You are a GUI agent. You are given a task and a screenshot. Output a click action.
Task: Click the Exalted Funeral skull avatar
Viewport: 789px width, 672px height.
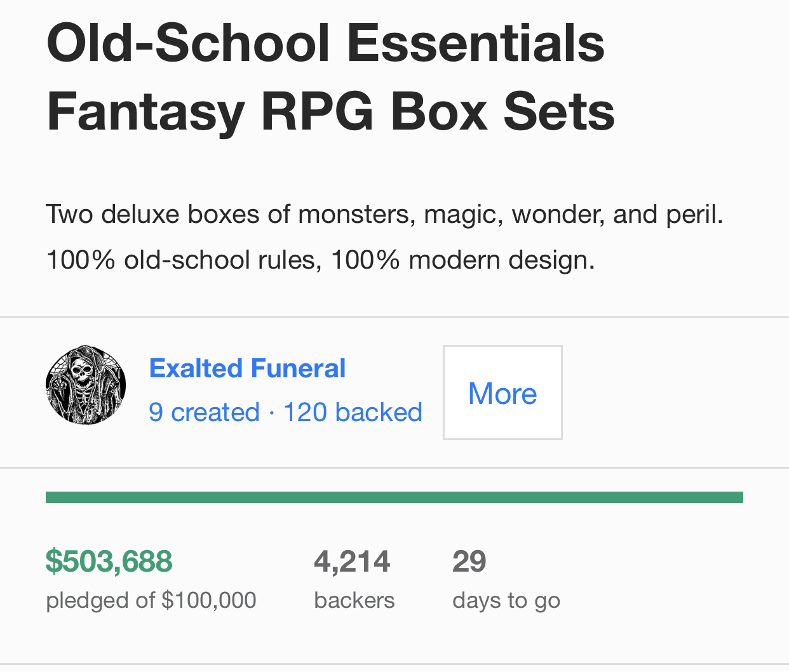86,385
